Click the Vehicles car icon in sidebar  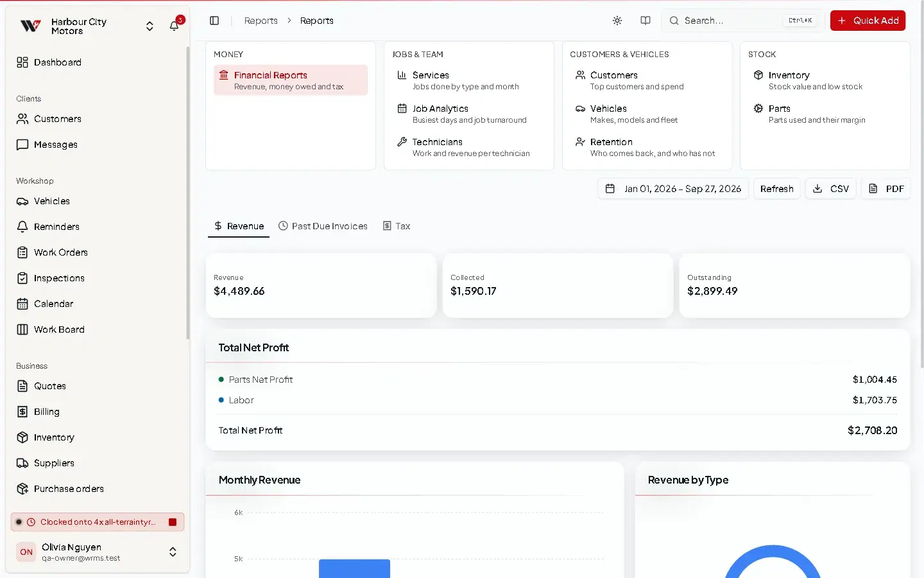pyautogui.click(x=22, y=201)
